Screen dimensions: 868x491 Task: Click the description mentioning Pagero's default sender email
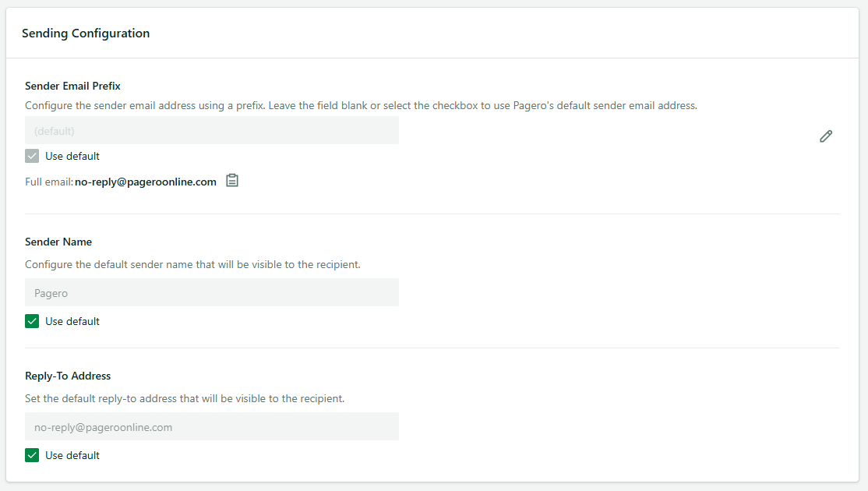coord(361,105)
